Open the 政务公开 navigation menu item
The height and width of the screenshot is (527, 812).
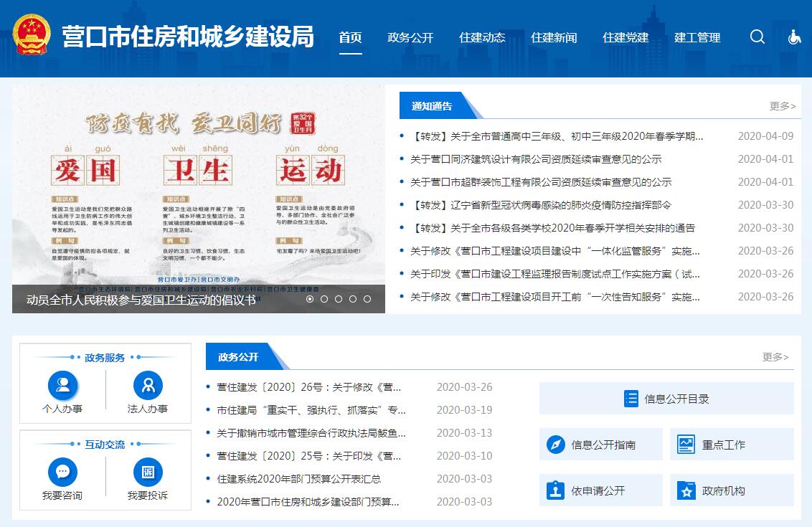click(x=410, y=38)
